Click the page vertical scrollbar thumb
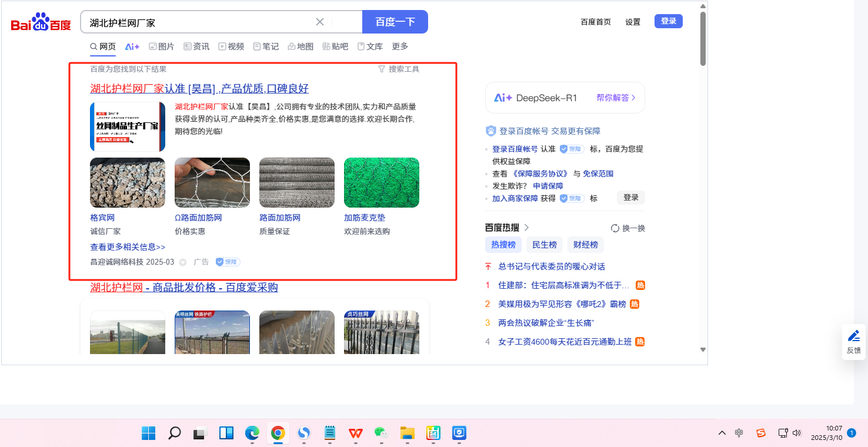This screenshot has height=447, width=868. (703, 38)
